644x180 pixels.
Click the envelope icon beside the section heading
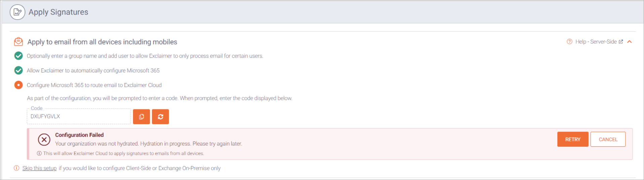[x=18, y=42]
